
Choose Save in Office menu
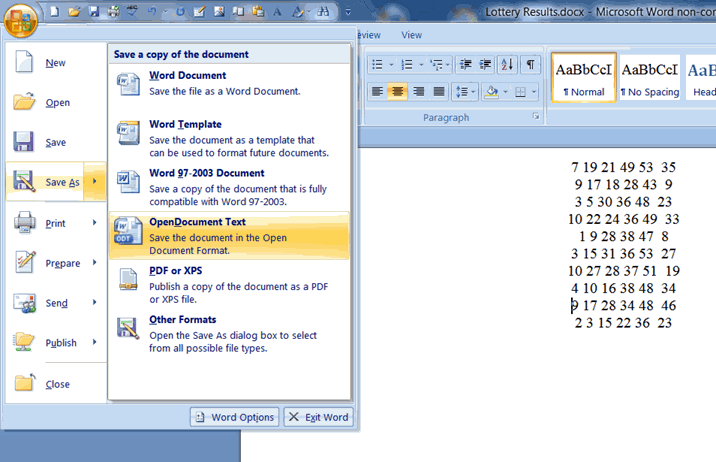(x=56, y=142)
